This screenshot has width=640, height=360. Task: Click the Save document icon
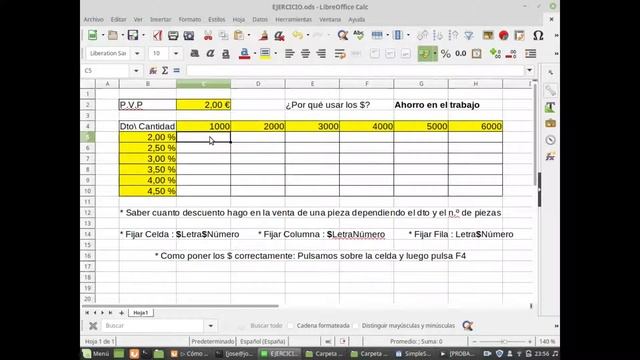click(133, 36)
